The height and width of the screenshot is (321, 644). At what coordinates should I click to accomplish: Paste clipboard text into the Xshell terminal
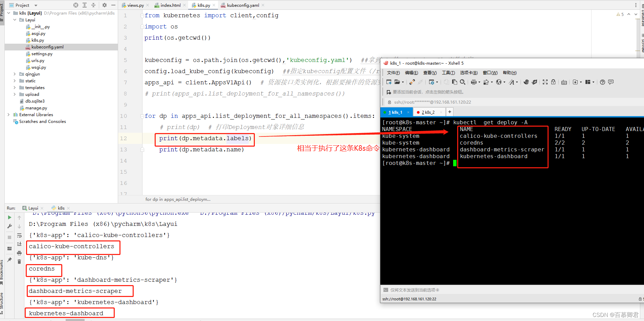click(454, 82)
